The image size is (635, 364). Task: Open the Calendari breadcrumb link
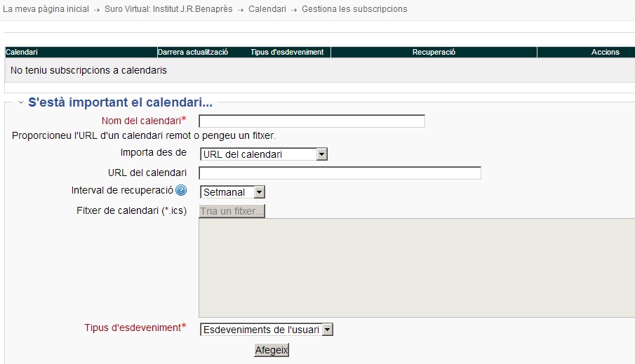coord(267,9)
